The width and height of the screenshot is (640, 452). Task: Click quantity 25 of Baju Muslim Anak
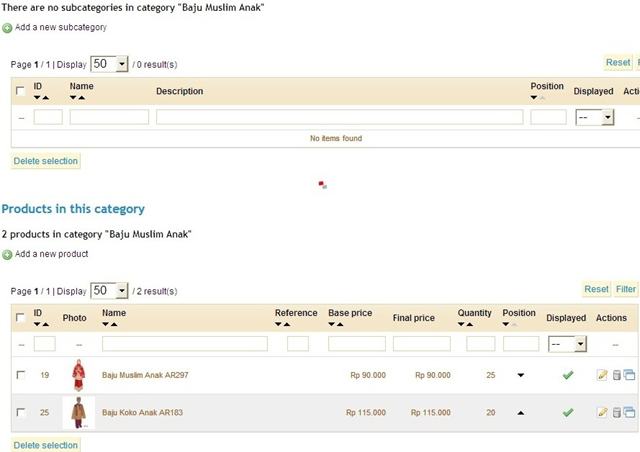pyautogui.click(x=491, y=375)
